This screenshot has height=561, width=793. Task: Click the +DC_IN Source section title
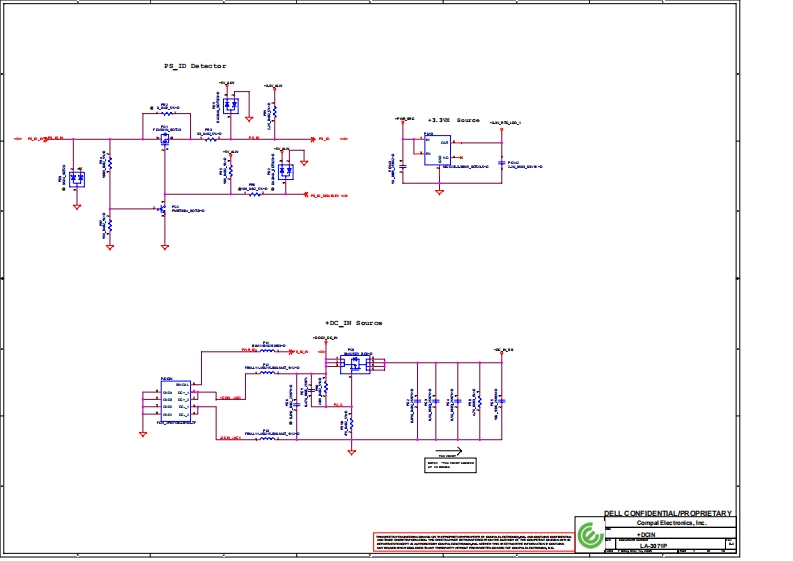(354, 323)
